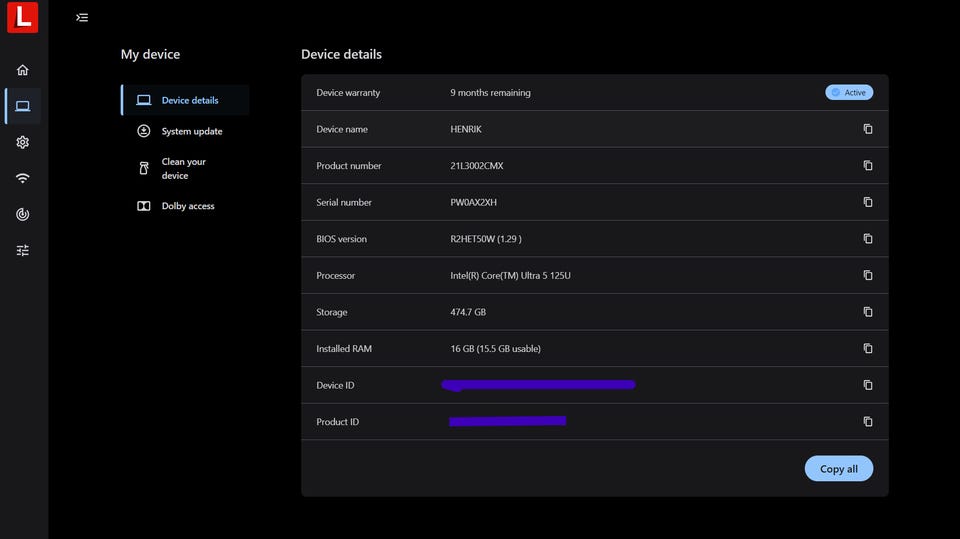Open the sliders preferences sidebar icon
This screenshot has width=960, height=539.
pos(23,251)
